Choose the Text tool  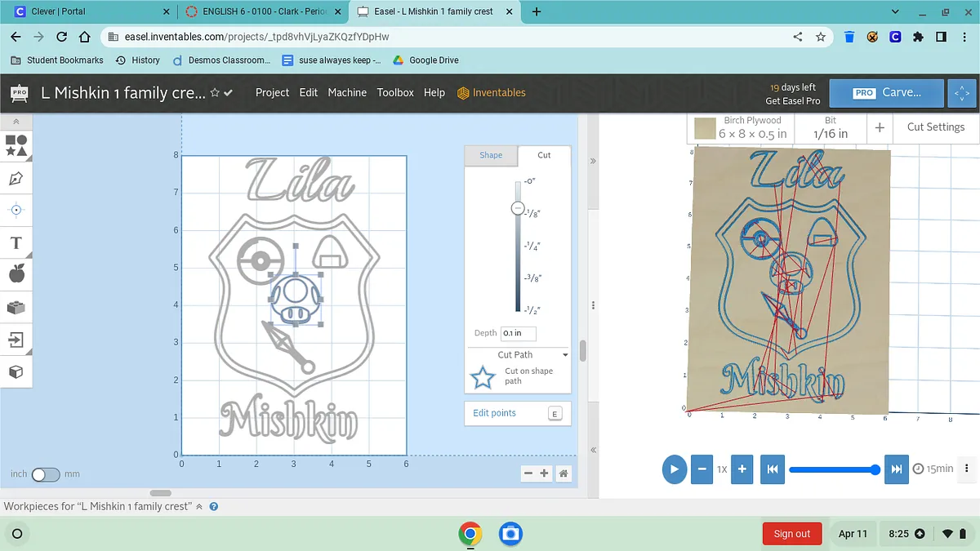(x=16, y=243)
